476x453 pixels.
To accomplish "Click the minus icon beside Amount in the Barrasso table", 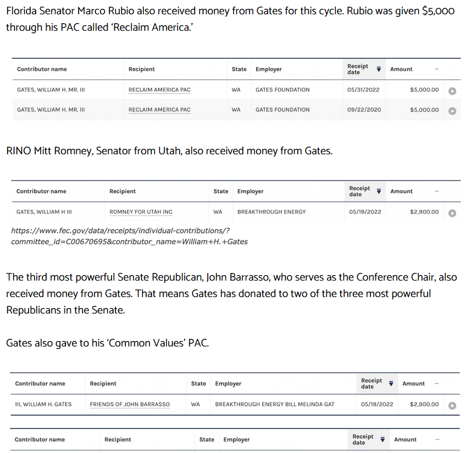I will tap(436, 384).
